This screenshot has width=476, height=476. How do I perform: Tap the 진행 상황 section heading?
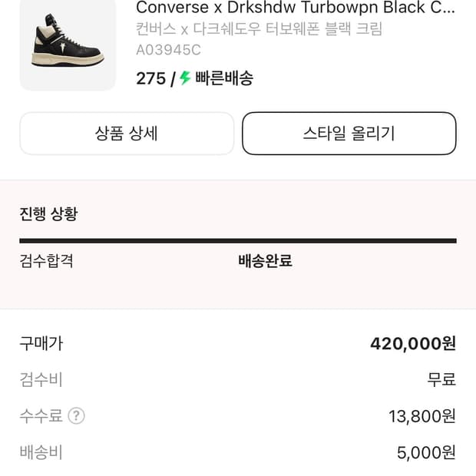[x=48, y=213]
